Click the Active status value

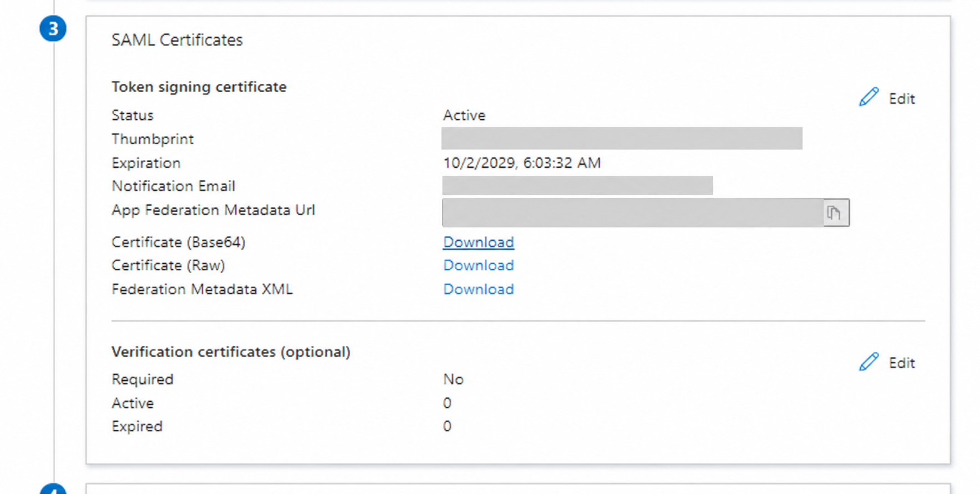point(464,115)
